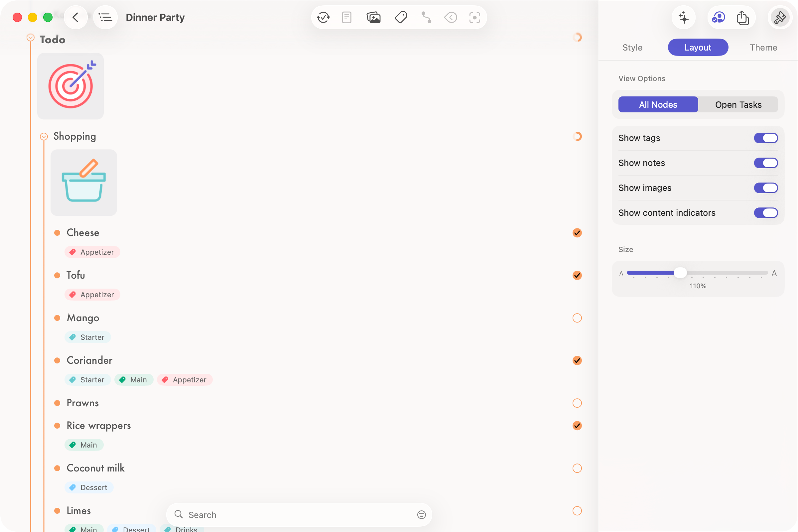Viewport: 798px width, 532px height.
Task: Open the tag tool in toolbar
Action: click(x=401, y=17)
